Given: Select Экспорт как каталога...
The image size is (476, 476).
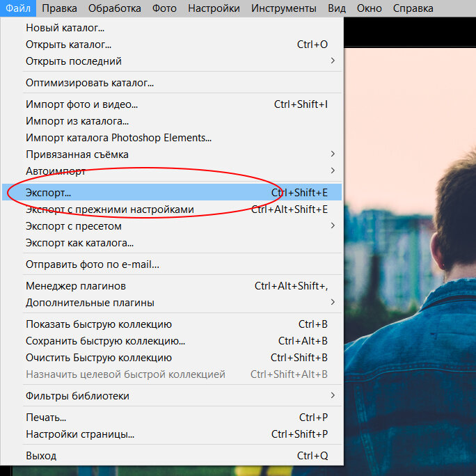Looking at the screenshot, I should pyautogui.click(x=172, y=243).
